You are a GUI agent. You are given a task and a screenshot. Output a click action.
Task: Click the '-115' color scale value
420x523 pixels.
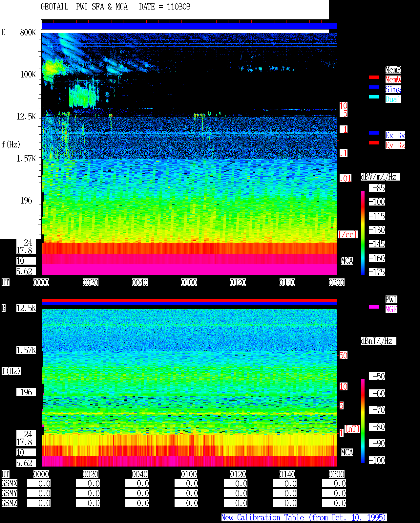click(x=377, y=216)
